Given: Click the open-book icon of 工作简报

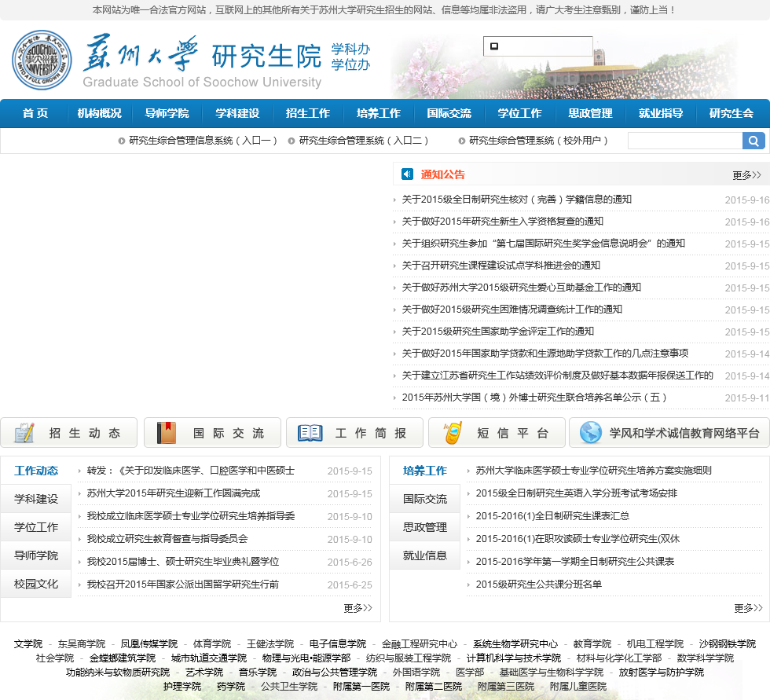Looking at the screenshot, I should (310, 433).
